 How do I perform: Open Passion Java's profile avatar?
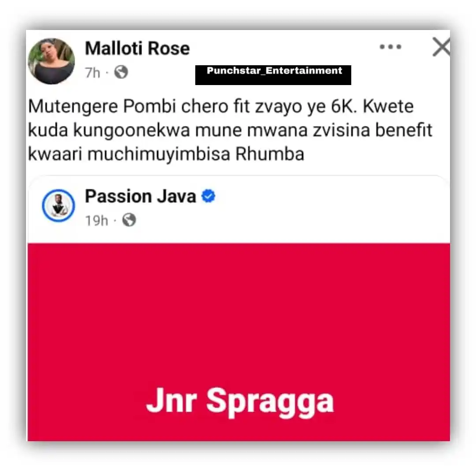[x=58, y=205]
